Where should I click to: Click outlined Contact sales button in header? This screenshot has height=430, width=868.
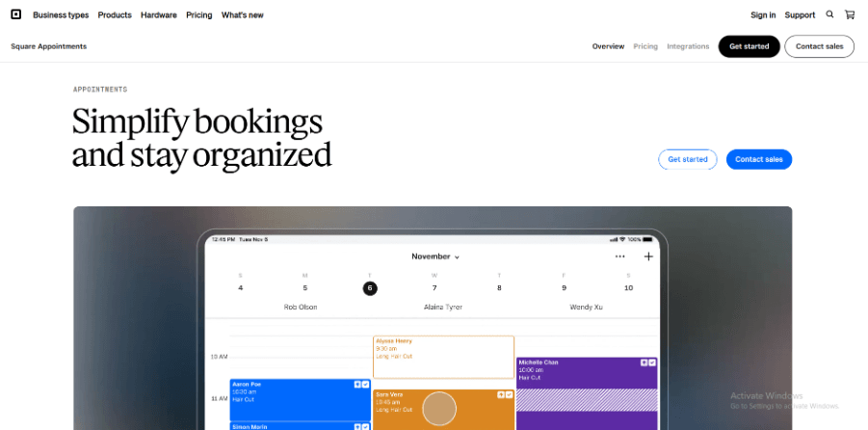pyautogui.click(x=819, y=46)
